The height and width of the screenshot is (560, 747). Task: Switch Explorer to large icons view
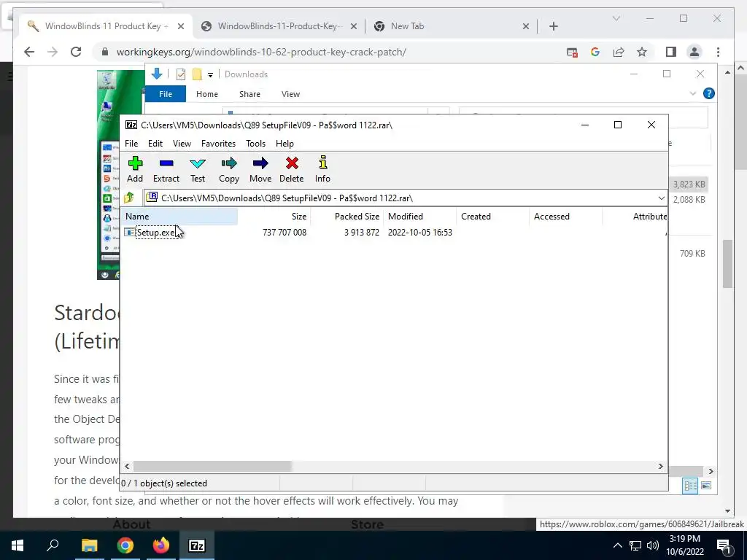click(706, 485)
